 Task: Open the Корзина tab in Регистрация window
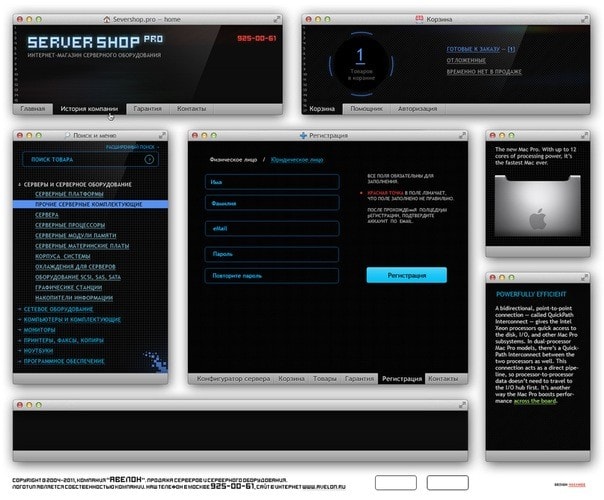pyautogui.click(x=291, y=379)
